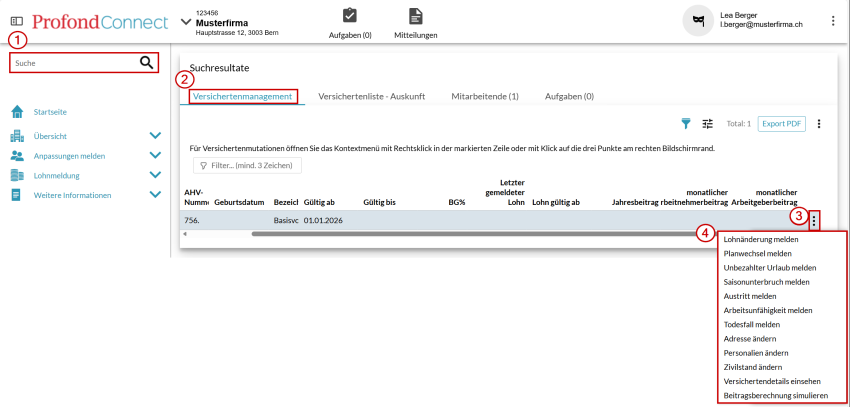Click the ProfondConnect logo
The image size is (850, 407).
pyautogui.click(x=100, y=22)
